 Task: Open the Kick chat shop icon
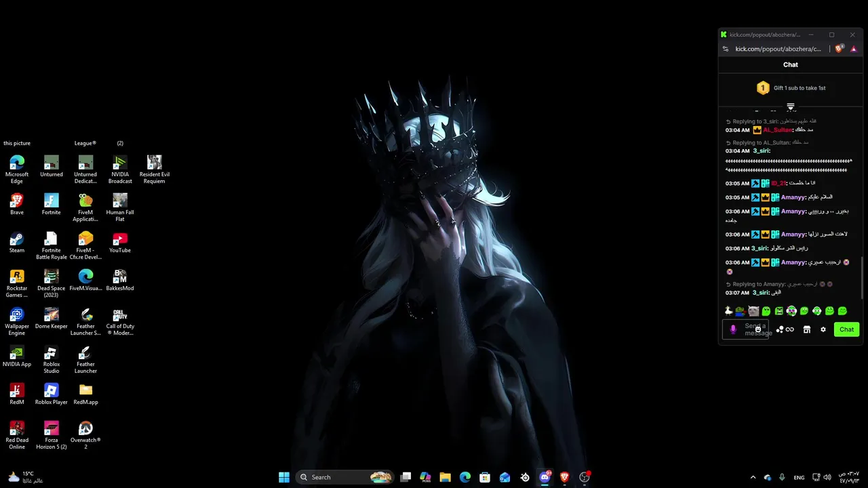[x=807, y=329]
